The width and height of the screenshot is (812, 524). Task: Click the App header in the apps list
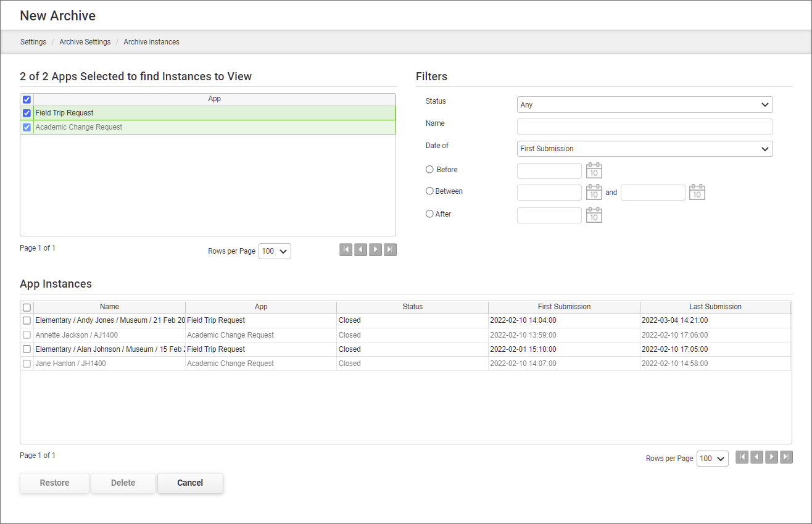(214, 99)
